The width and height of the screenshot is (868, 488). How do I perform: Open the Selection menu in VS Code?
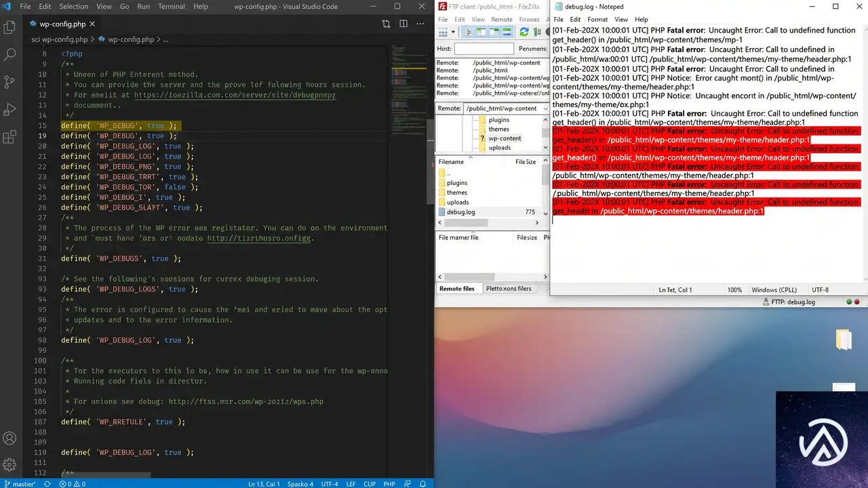[x=74, y=6]
